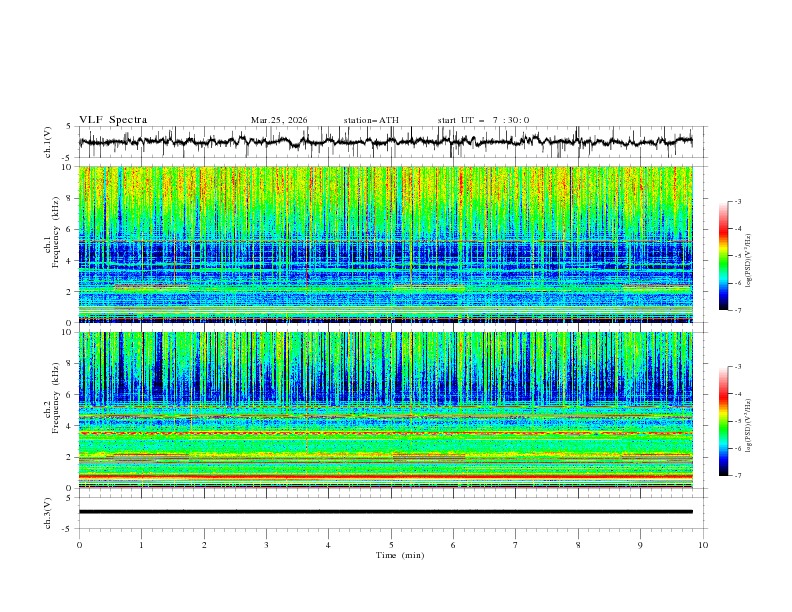
Task: Click the "Time (min)" x-axis title
Action: click(x=400, y=555)
